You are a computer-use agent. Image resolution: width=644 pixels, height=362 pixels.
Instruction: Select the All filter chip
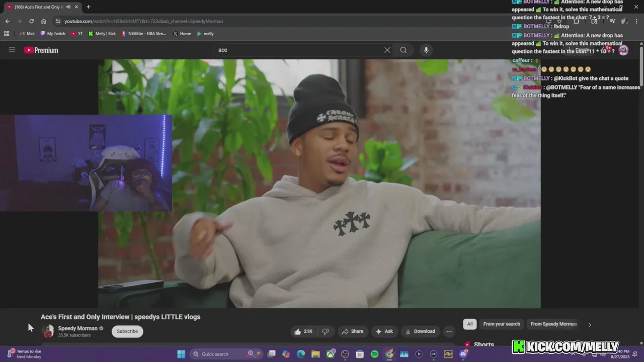[470, 324]
